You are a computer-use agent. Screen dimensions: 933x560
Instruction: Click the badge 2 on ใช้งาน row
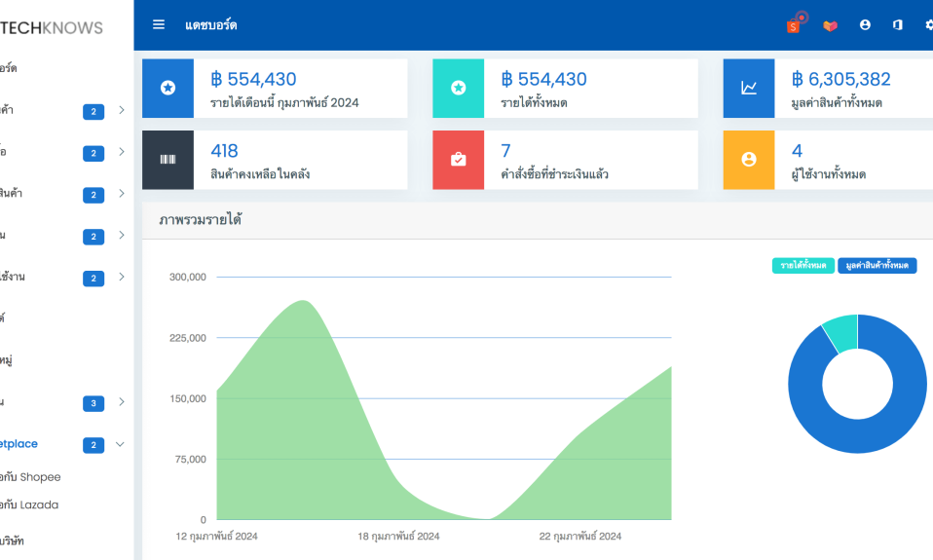[x=93, y=279]
